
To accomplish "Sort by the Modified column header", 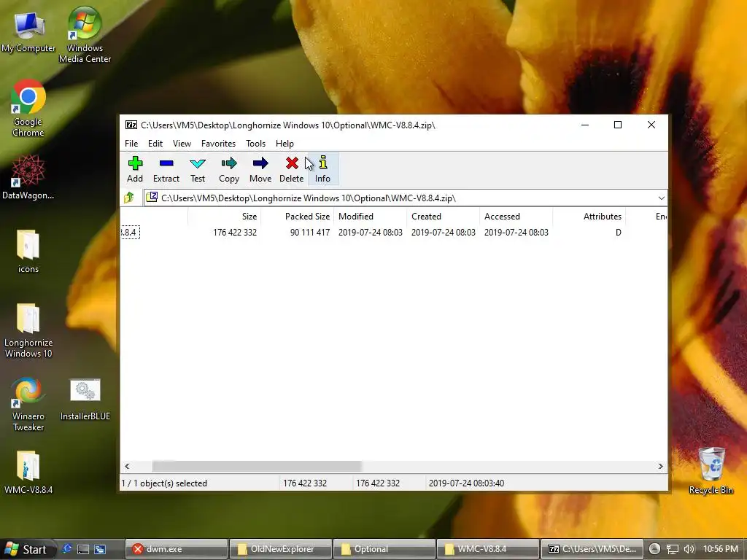I will pyautogui.click(x=370, y=216).
